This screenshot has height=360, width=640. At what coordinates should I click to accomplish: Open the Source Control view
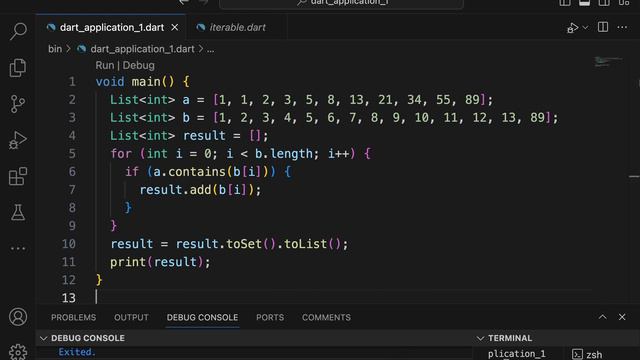tap(18, 104)
